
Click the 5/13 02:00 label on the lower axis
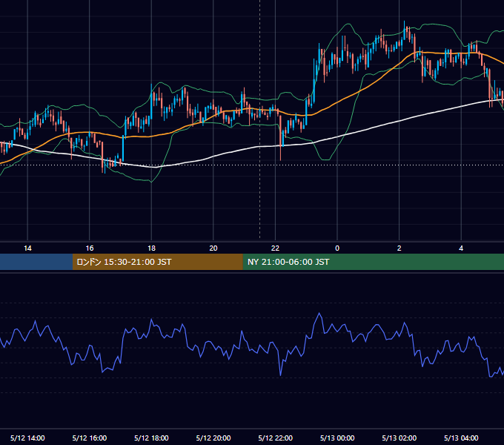399,438
